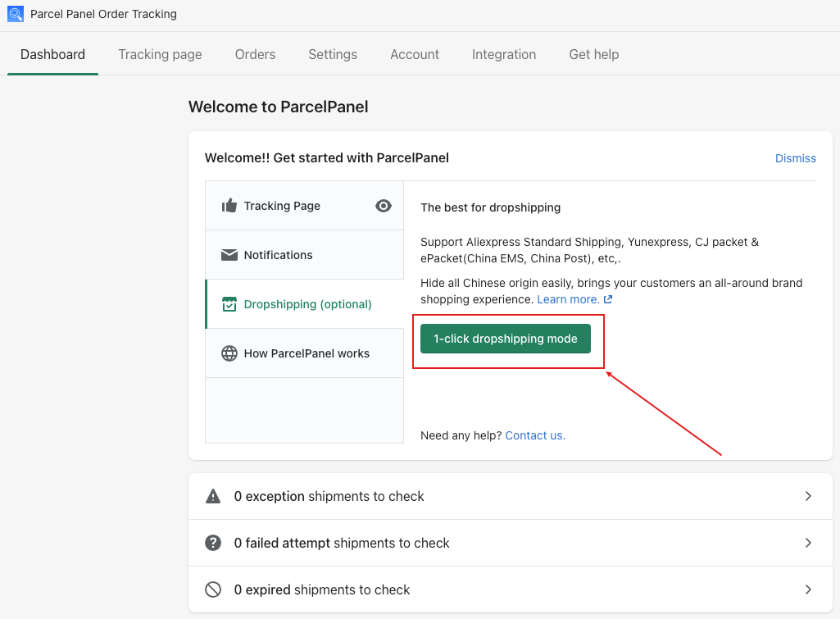Toggle the eye preview icon for Tracking Page
Screen dimensions: 840x619
click(383, 206)
